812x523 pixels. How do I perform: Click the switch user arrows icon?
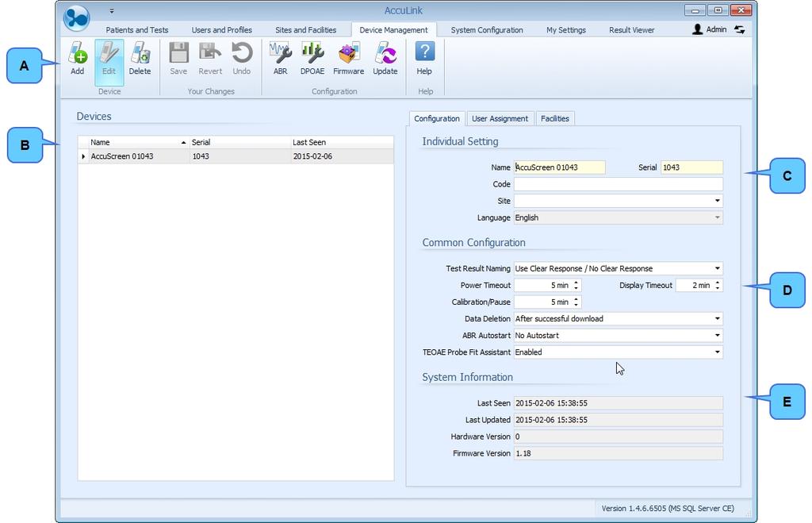pos(740,29)
